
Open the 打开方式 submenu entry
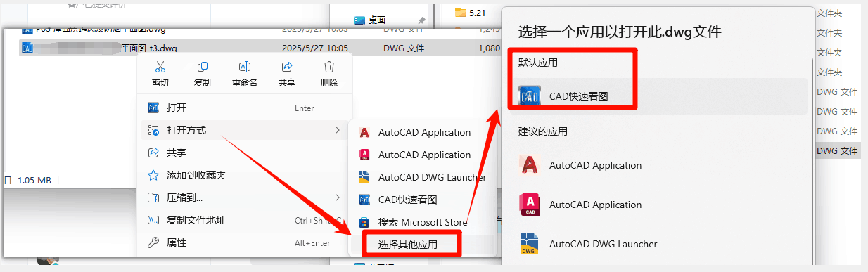tap(244, 130)
